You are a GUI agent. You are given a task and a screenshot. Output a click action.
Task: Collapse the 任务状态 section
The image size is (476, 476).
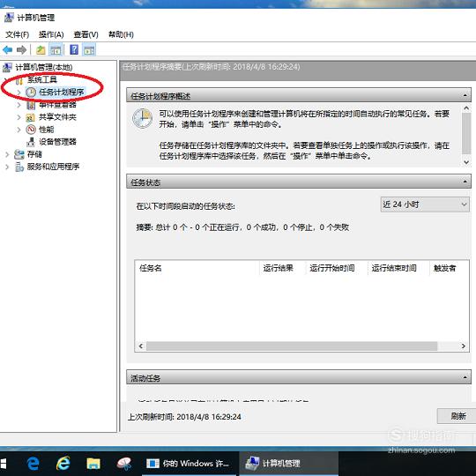point(465,182)
